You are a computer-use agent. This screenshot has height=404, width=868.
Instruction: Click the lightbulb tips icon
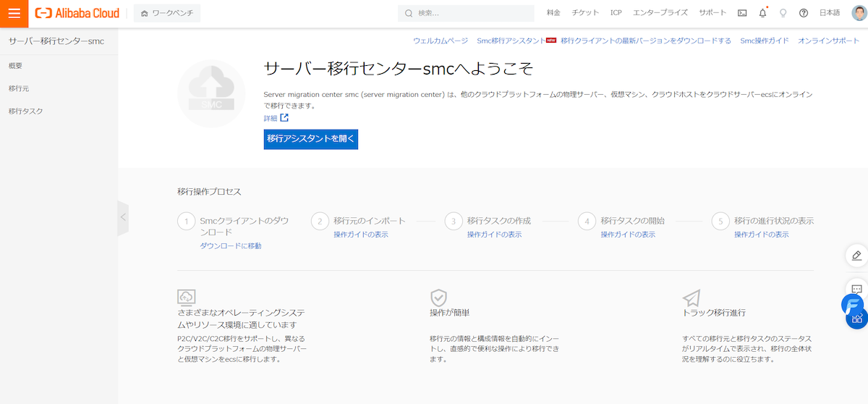(x=783, y=13)
